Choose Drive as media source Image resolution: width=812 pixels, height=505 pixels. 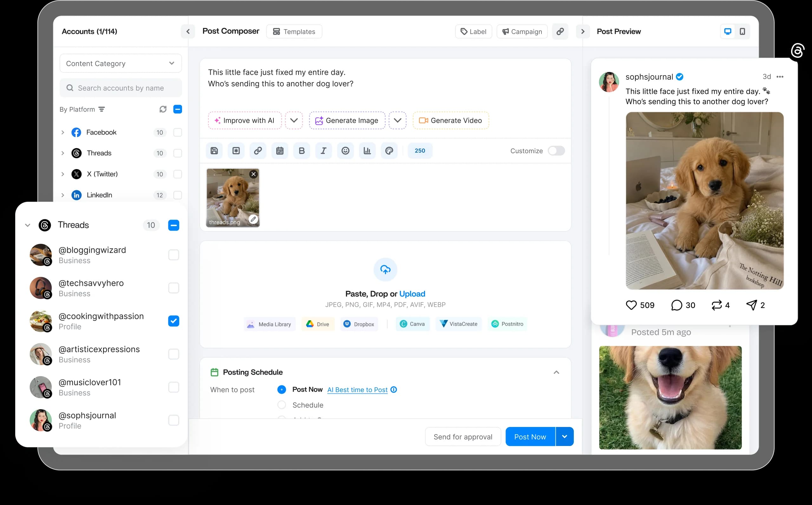tap(318, 324)
